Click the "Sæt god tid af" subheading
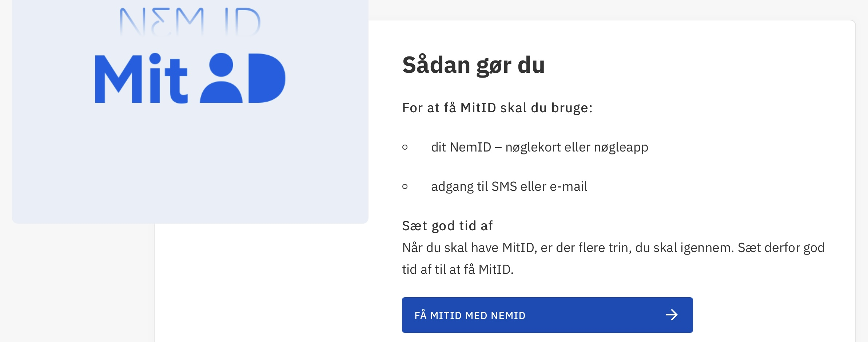Screen dimensions: 868x342 447,226
